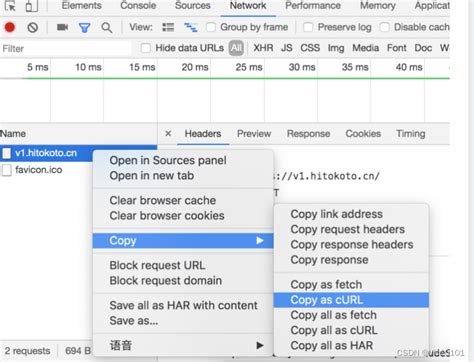Enable the Group by frame checkbox
474x362 pixels.
click(x=211, y=27)
